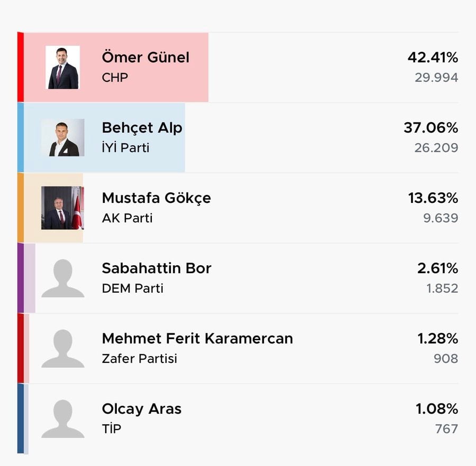Click Olcay Aras's placeholder avatar icon
476x466 pixels.
pyautogui.click(x=62, y=419)
